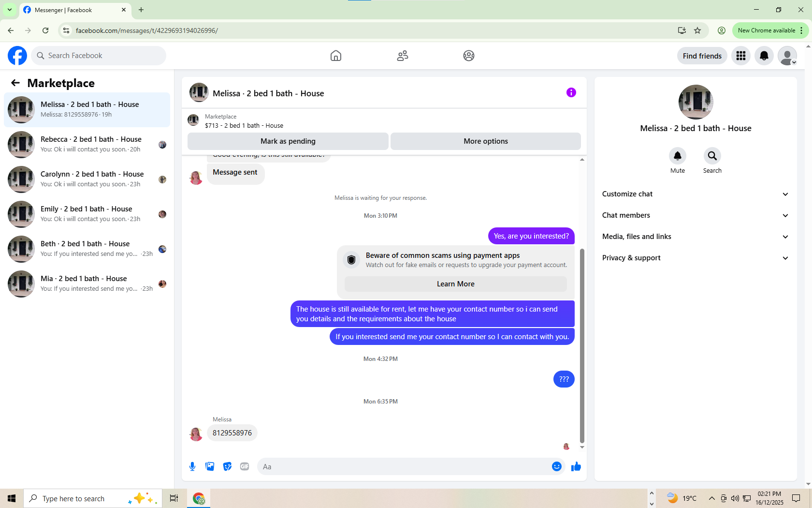This screenshot has width=812, height=508.
Task: Focus the Search Facebook field
Action: (x=99, y=56)
